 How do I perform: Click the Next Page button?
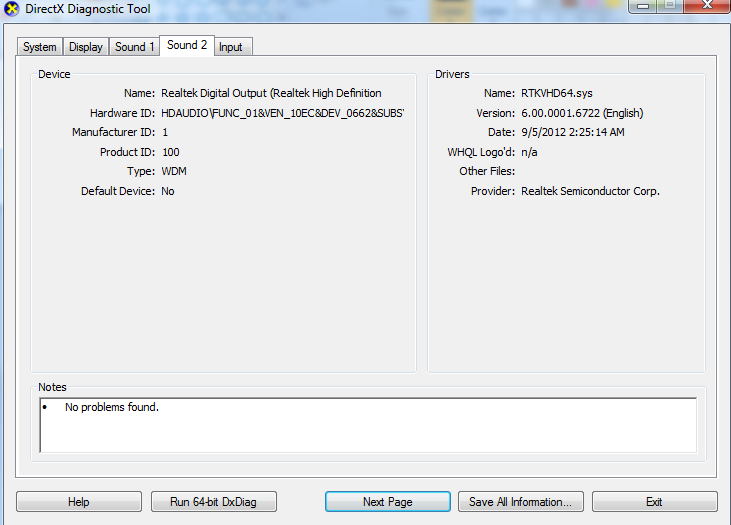click(388, 502)
